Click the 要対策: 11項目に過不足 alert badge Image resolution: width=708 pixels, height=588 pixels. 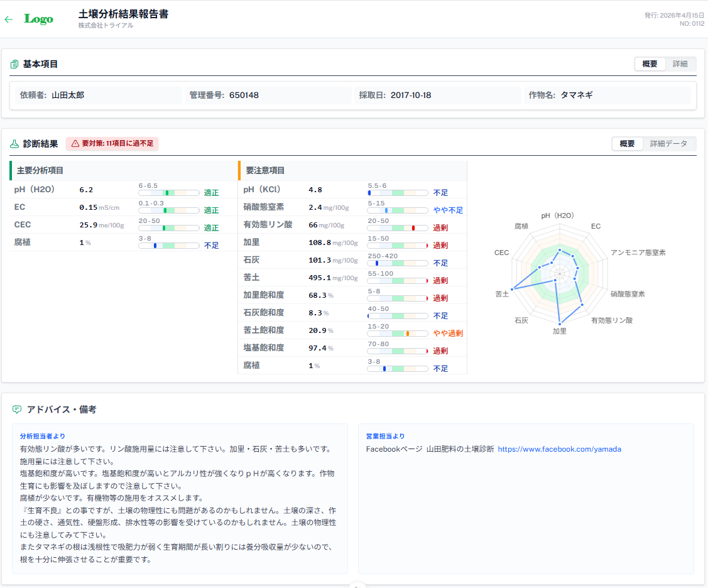pos(112,144)
